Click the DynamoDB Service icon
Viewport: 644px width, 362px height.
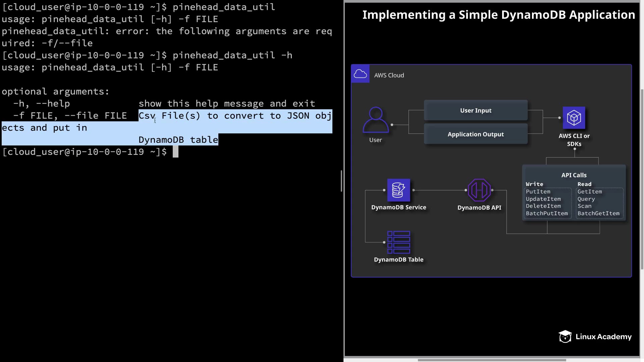pyautogui.click(x=398, y=190)
